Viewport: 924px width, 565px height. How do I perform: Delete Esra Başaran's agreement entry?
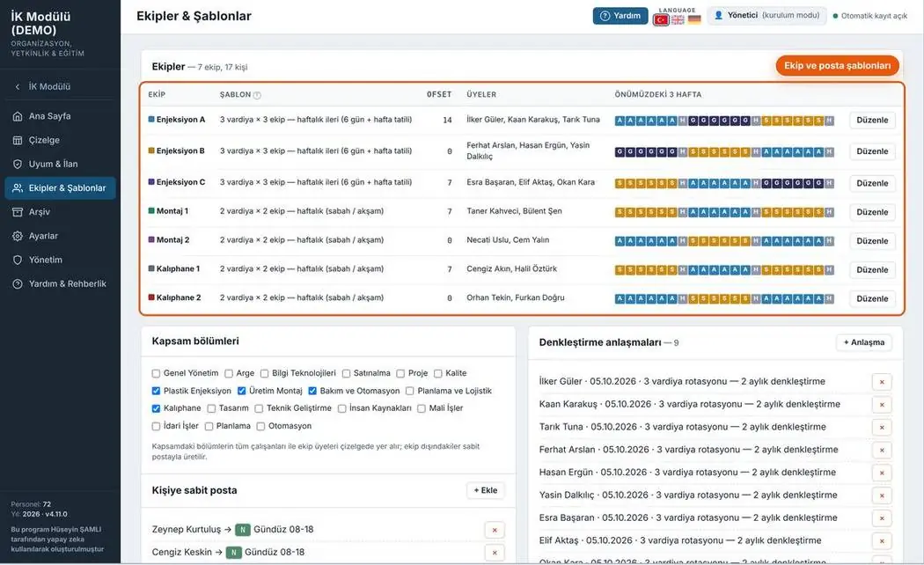pos(882,518)
